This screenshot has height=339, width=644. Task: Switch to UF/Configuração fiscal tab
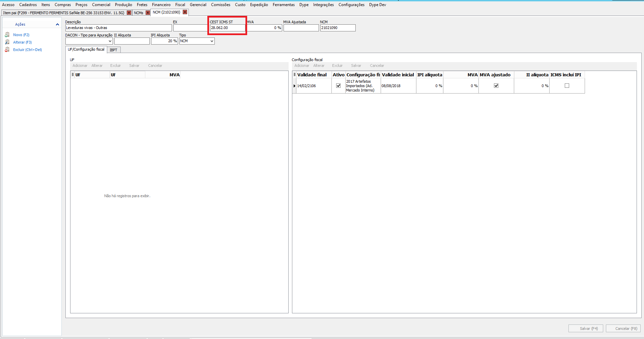(86, 49)
